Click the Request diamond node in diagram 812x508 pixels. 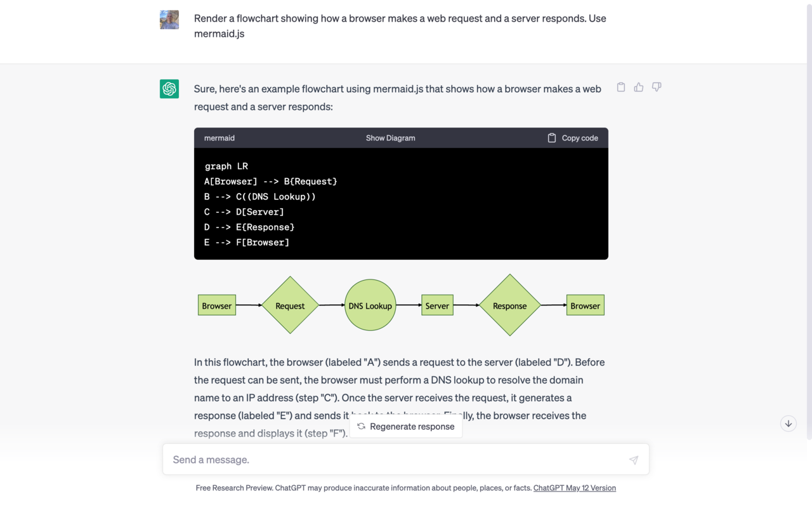[x=290, y=305]
